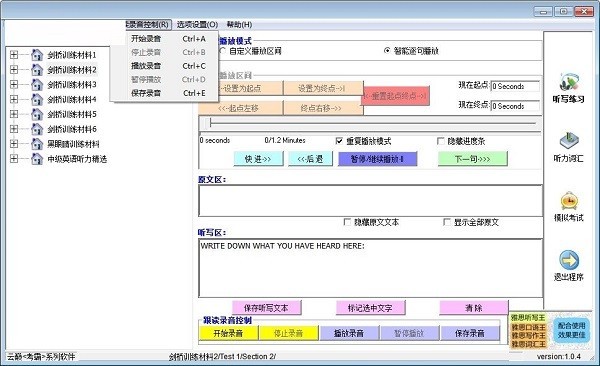600x366 pixels.
Task: Click the green 下一句 button
Action: tap(473, 159)
